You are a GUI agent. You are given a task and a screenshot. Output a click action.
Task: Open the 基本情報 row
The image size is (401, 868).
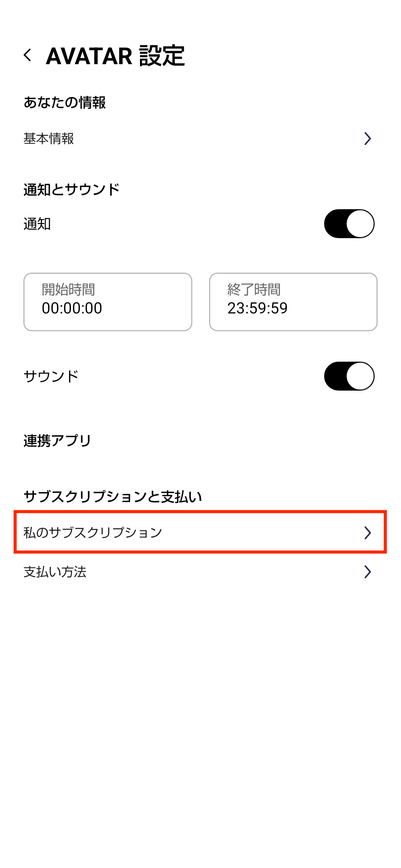point(49,139)
